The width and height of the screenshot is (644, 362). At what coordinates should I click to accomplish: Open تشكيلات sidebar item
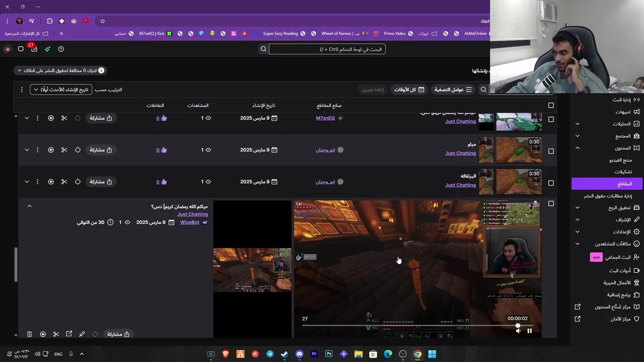click(x=623, y=171)
